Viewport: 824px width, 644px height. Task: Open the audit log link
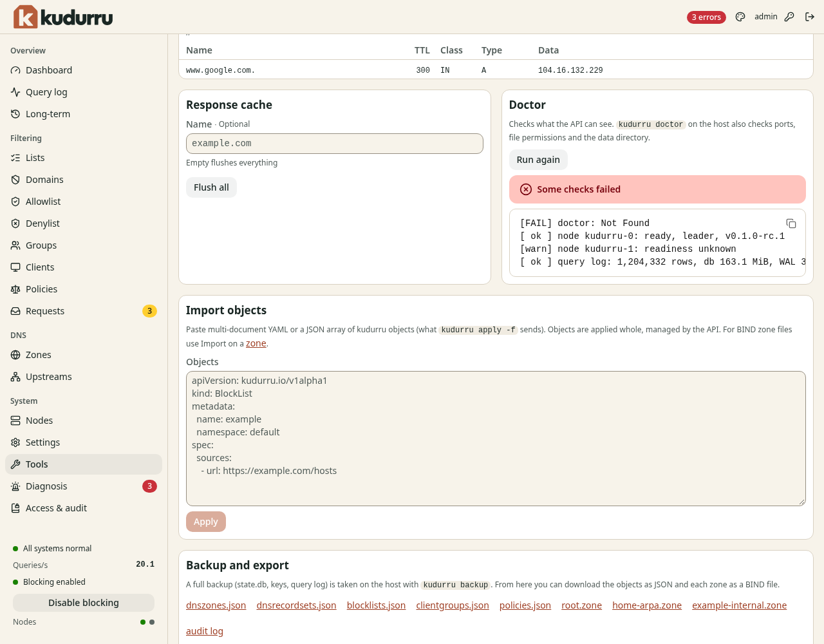[205, 631]
